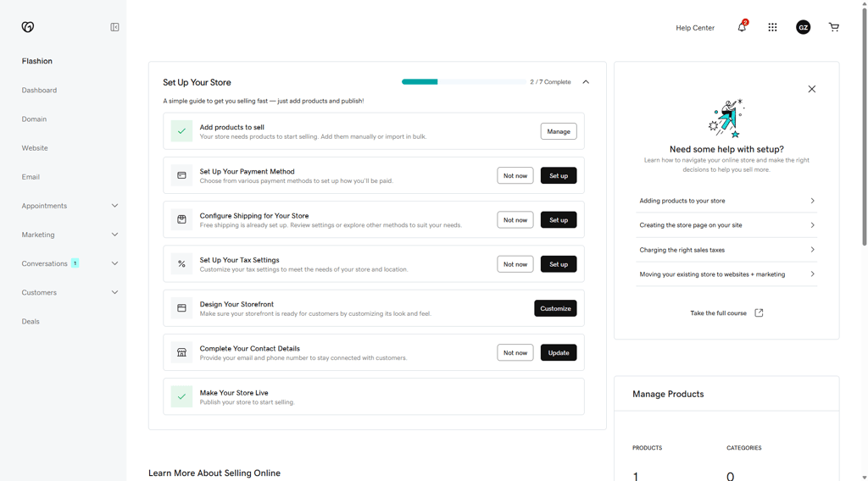Click the PRODUCTS label
The image size is (868, 481).
[x=647, y=448]
